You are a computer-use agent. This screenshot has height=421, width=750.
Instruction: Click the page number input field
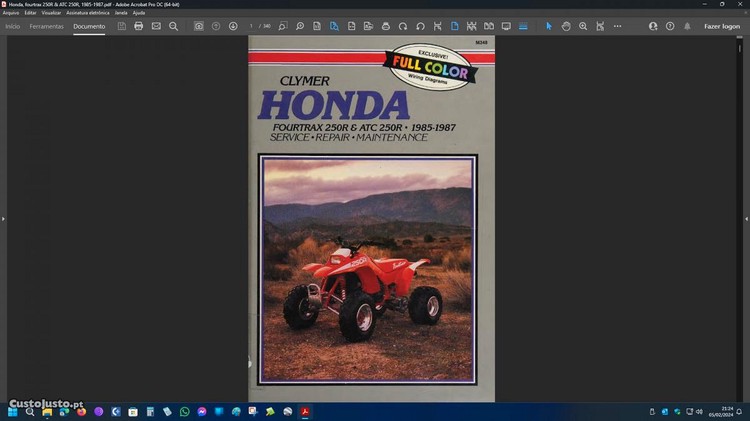click(x=253, y=26)
